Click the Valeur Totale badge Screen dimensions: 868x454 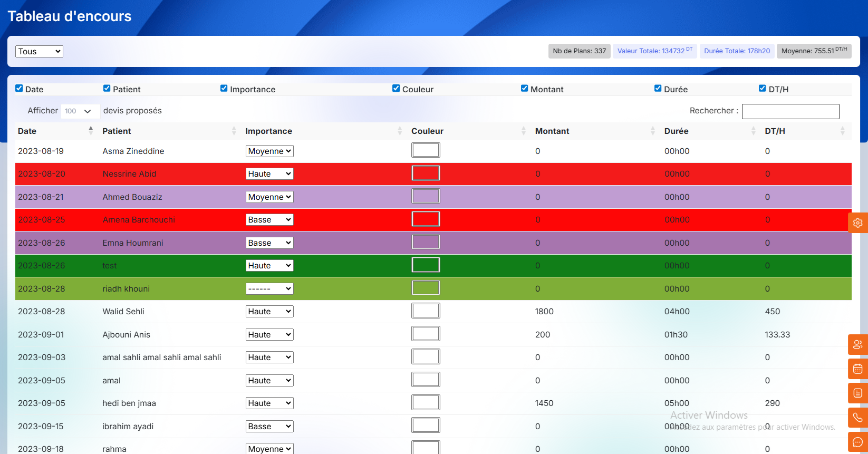pyautogui.click(x=654, y=51)
